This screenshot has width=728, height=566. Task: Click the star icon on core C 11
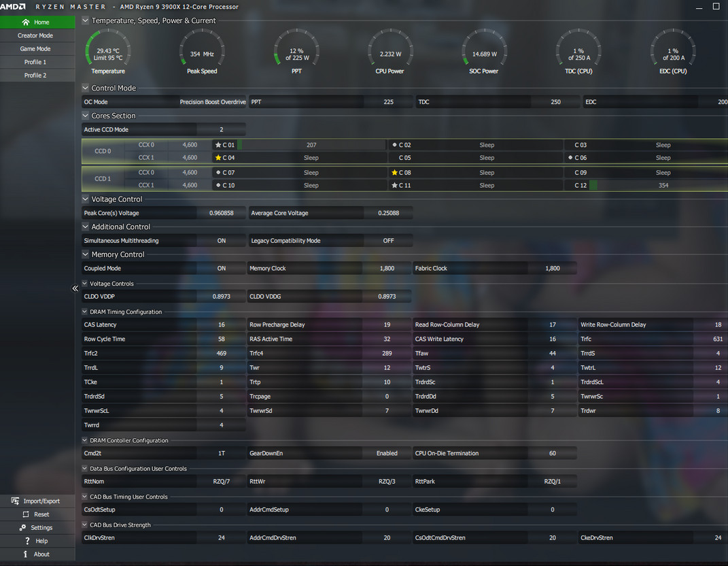[395, 185]
